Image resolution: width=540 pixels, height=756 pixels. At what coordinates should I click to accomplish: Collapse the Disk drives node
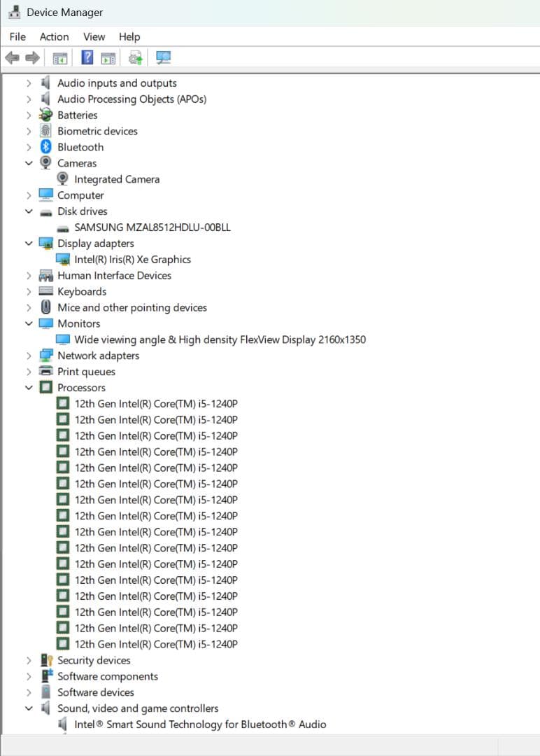click(29, 211)
